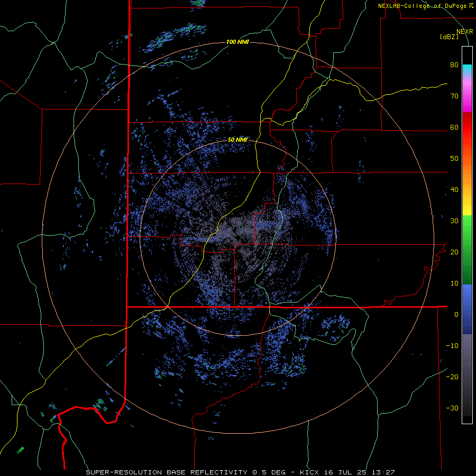
Task: Click the KICX station identifier in the caption
Action: [x=309, y=472]
